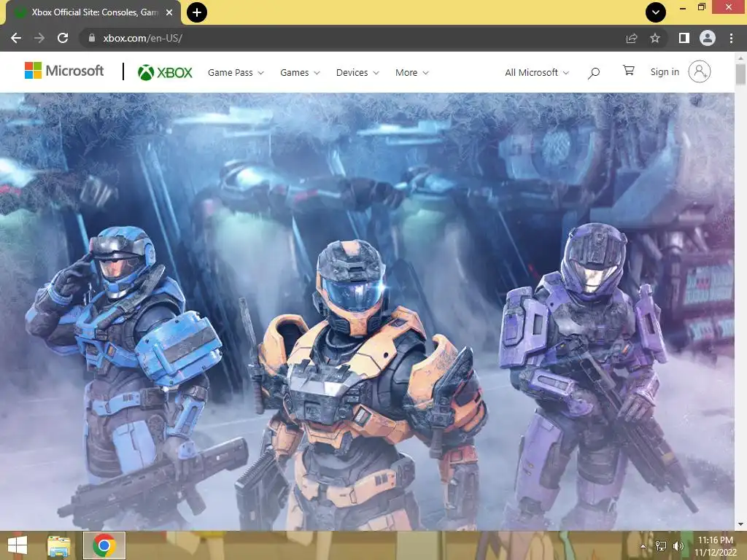Open Chrome side panel
This screenshot has width=747, height=560.
click(x=684, y=38)
